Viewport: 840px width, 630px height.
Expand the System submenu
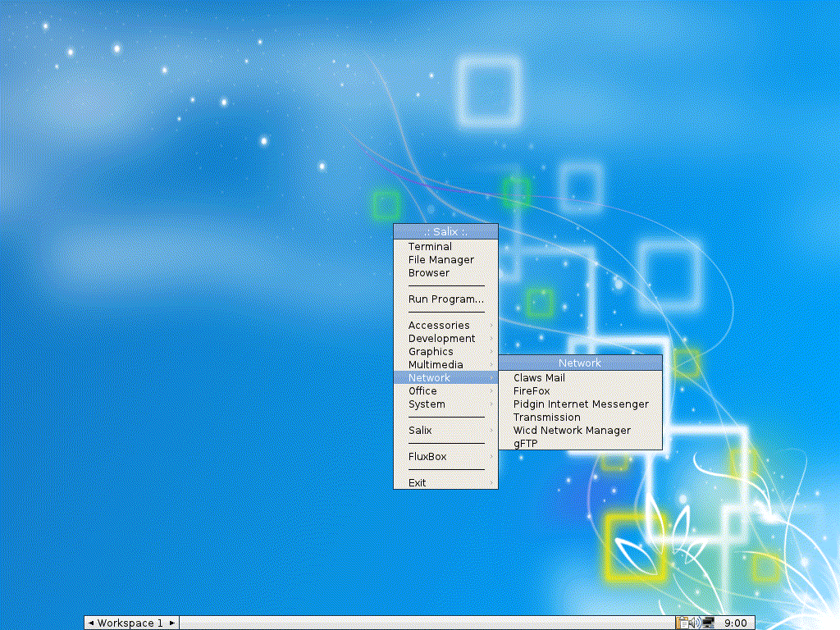point(445,404)
